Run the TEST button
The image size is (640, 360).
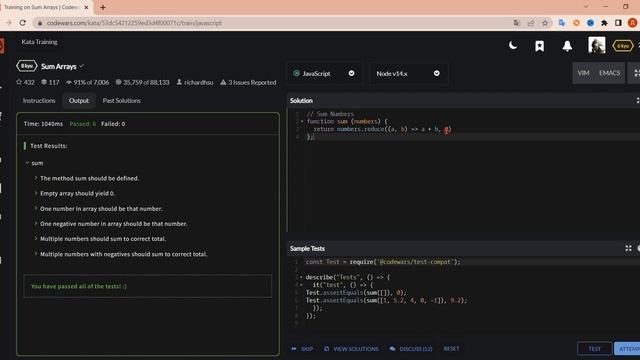tap(595, 349)
